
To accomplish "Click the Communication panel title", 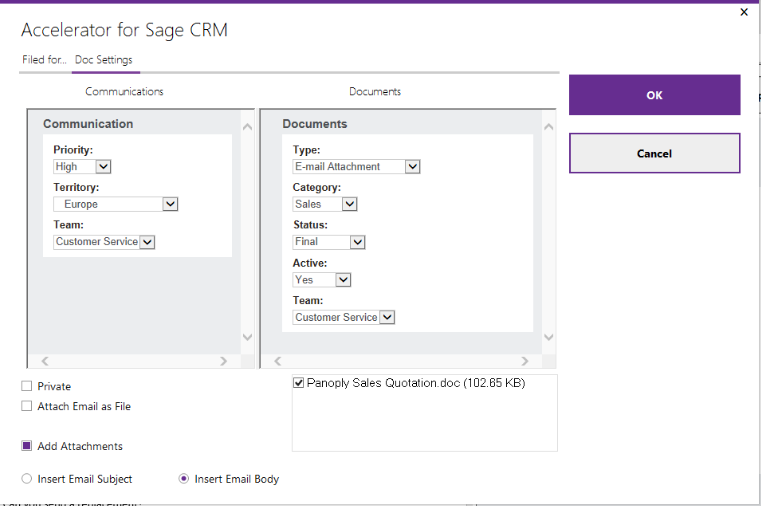I will click(88, 124).
